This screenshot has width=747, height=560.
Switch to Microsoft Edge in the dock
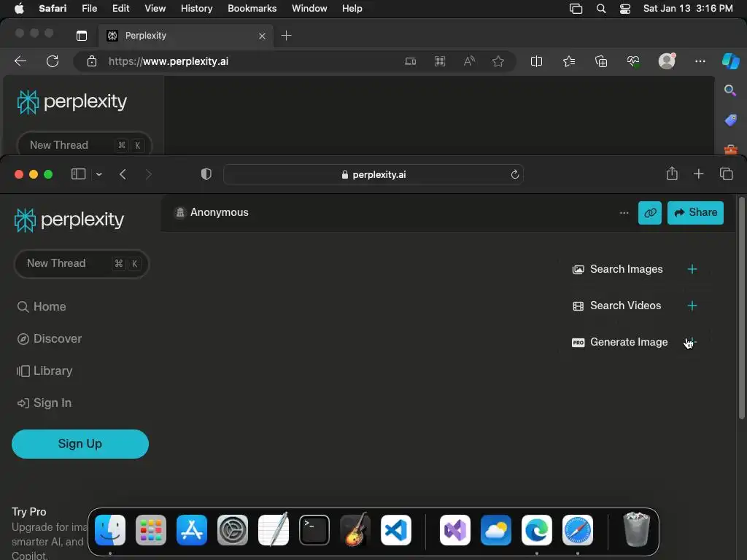[537, 530]
